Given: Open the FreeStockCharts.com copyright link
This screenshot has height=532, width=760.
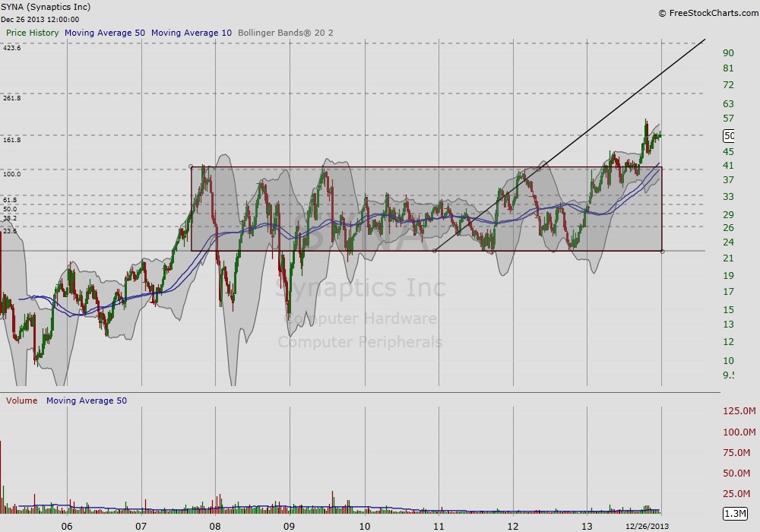Looking at the screenshot, I should [x=706, y=13].
